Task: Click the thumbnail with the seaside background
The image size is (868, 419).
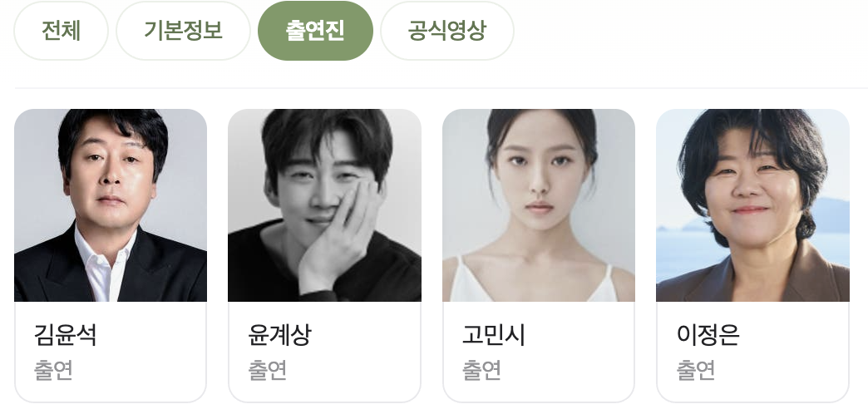Action: click(x=753, y=205)
